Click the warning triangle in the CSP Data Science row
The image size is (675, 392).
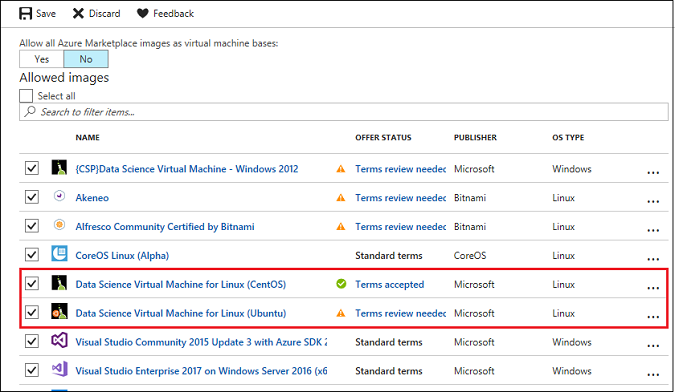(341, 169)
